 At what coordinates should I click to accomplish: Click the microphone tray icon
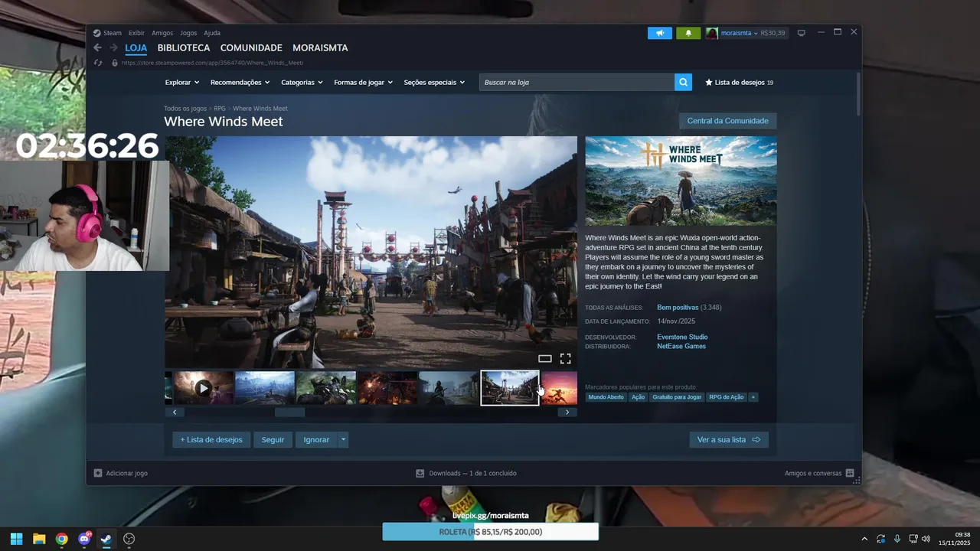click(897, 539)
